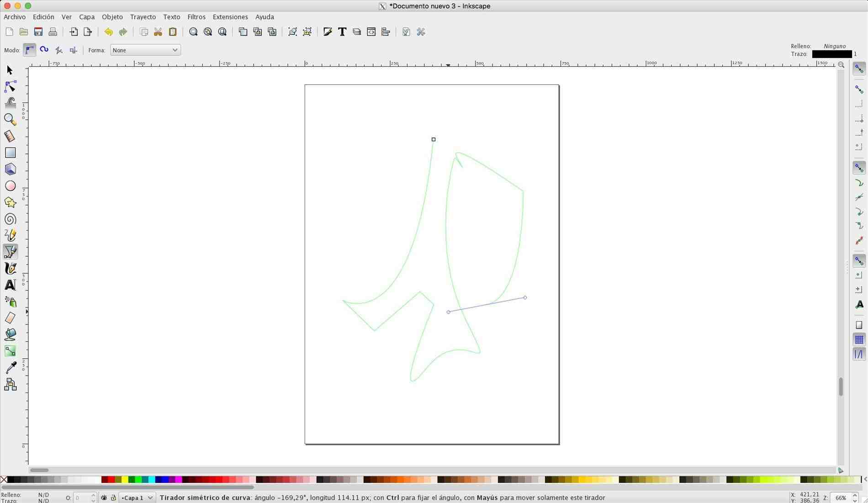The height and width of the screenshot is (503, 868).
Task: Save the document via toolbar
Action: coord(38,32)
